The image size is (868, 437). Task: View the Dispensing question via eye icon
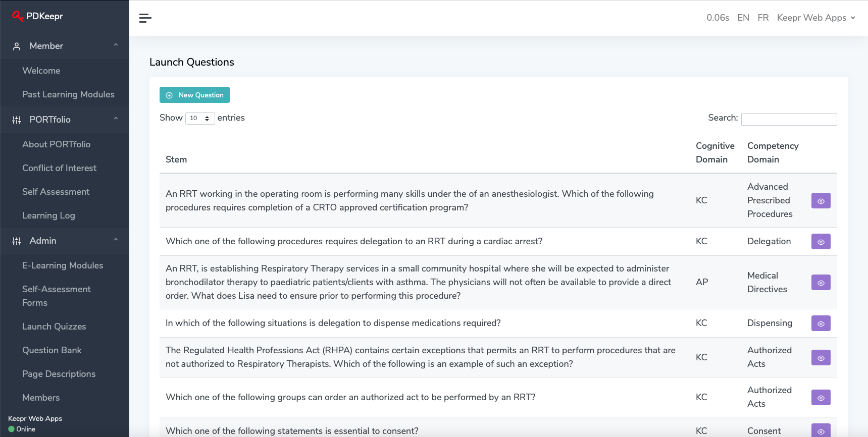tap(821, 323)
